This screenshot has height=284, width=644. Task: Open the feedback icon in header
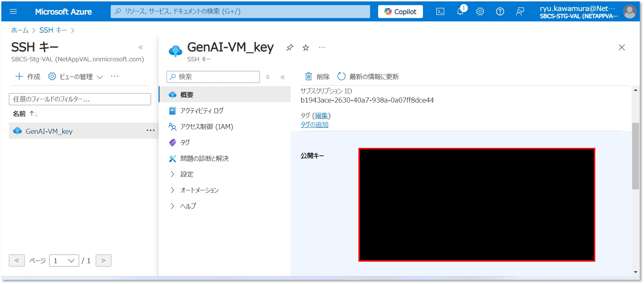pos(520,11)
